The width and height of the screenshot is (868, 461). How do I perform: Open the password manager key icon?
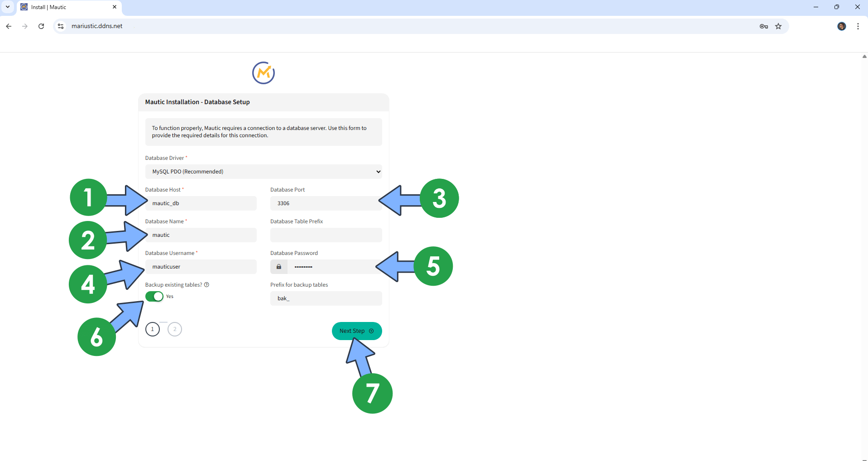point(764,26)
